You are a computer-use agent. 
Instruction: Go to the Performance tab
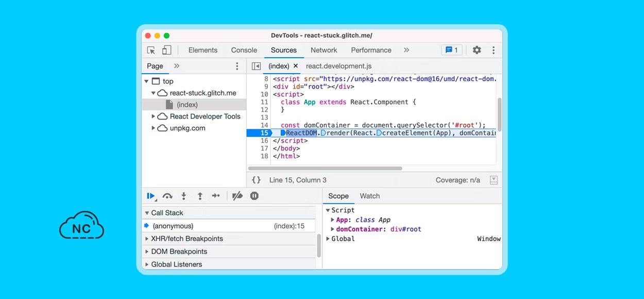pyautogui.click(x=371, y=50)
